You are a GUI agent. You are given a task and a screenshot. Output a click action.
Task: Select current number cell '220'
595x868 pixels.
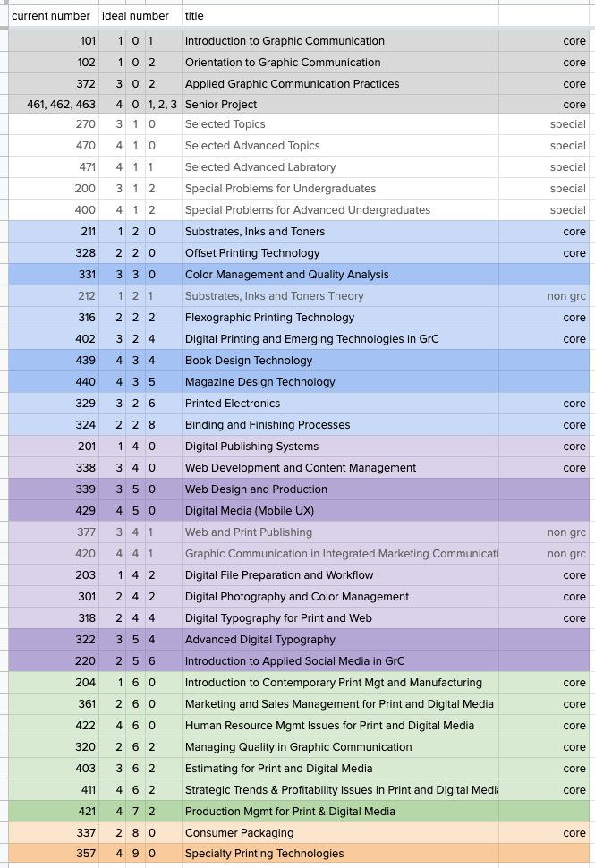tap(54, 661)
